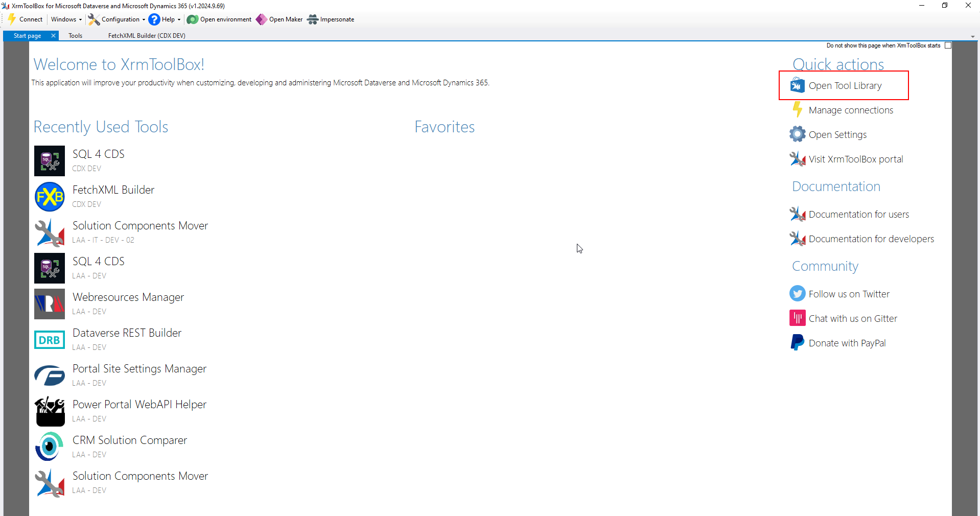Click the Help question mark icon
Screen dimensions: 980x516
[x=154, y=19]
